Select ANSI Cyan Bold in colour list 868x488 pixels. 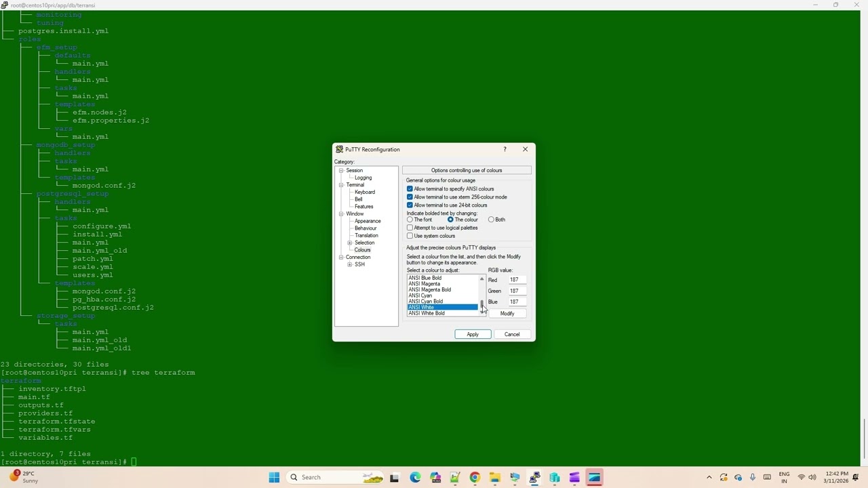pos(442,302)
